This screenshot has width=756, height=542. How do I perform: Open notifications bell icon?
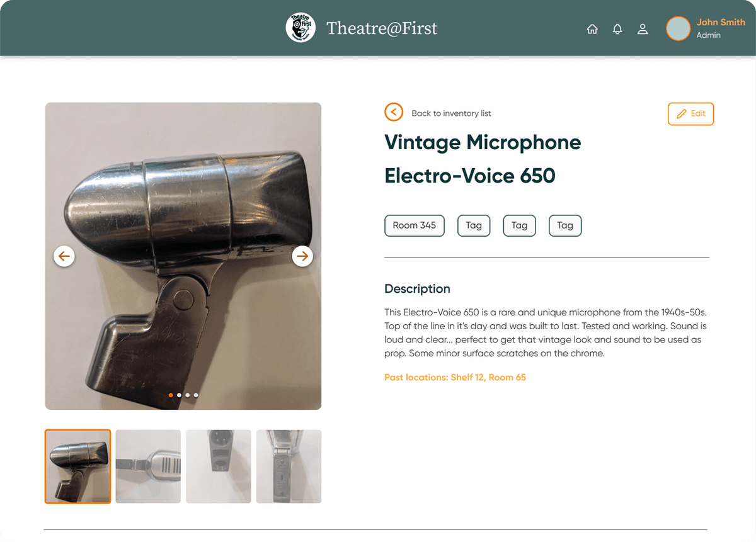pos(617,29)
